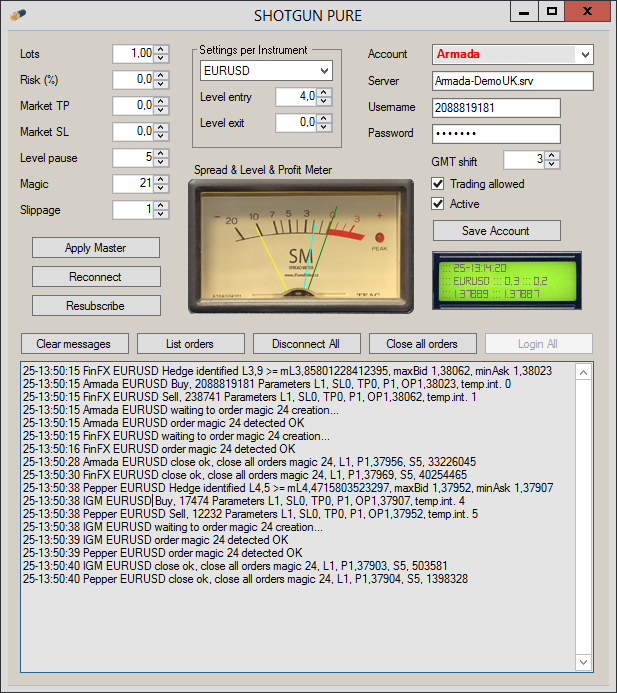617x693 pixels.
Task: Increment Level pause with up spinner
Action: pos(161,154)
